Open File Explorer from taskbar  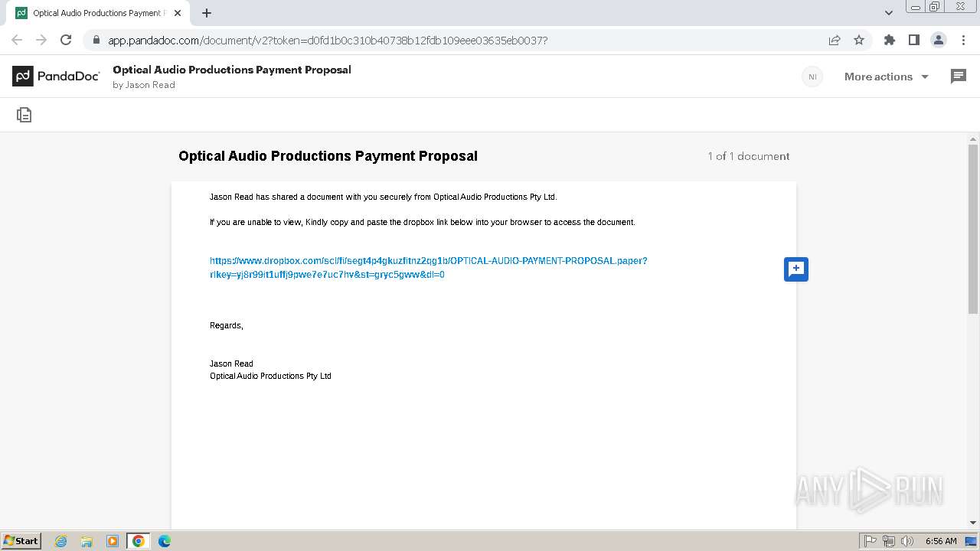pyautogui.click(x=87, y=541)
